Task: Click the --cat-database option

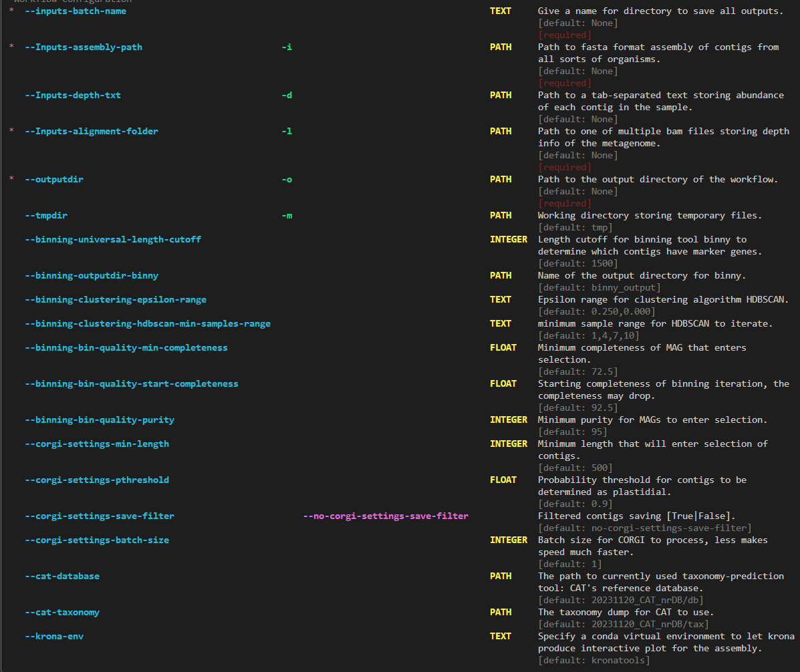Action: [62, 576]
